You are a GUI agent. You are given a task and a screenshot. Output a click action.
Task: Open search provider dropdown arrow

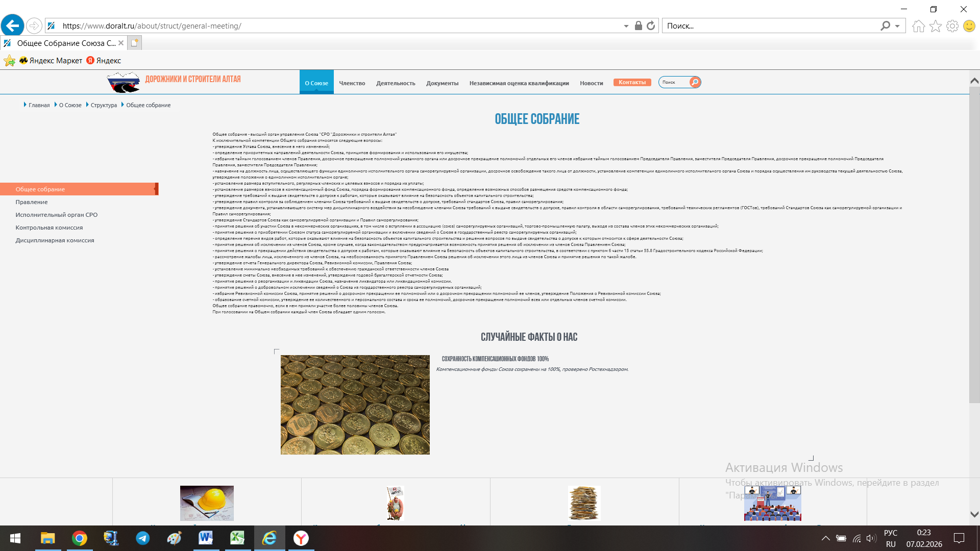coord(897,26)
